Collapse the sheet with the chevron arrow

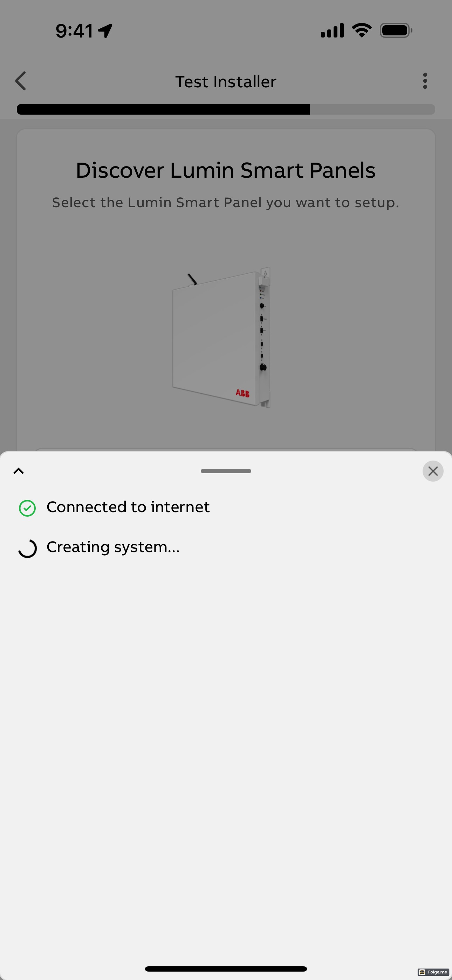(19, 471)
